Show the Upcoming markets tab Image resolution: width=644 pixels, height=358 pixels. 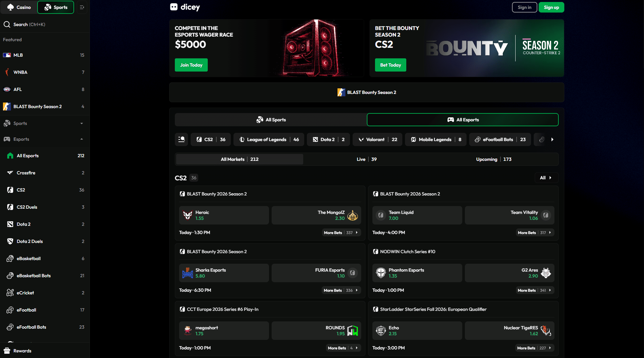pos(494,159)
